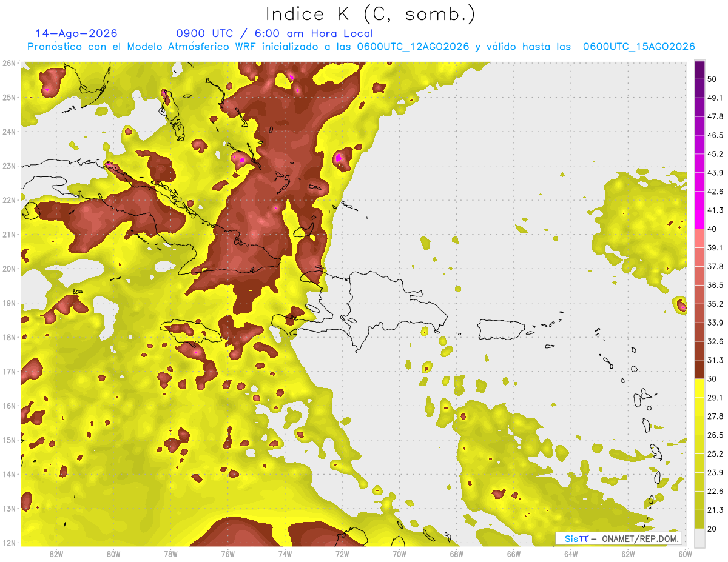The width and height of the screenshot is (728, 562).
Task: Click initialization time "0600UTC_12AGO2026"
Action: [x=413, y=47]
